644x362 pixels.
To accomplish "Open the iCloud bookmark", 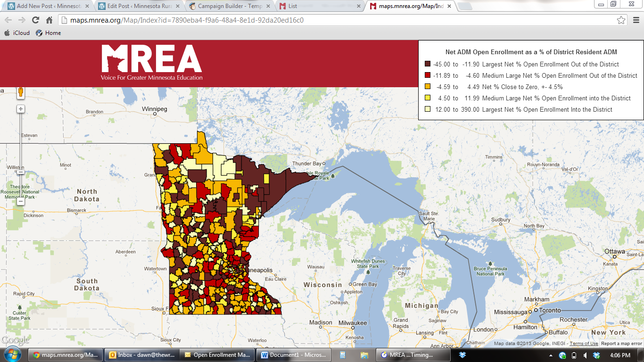I will click(x=17, y=33).
